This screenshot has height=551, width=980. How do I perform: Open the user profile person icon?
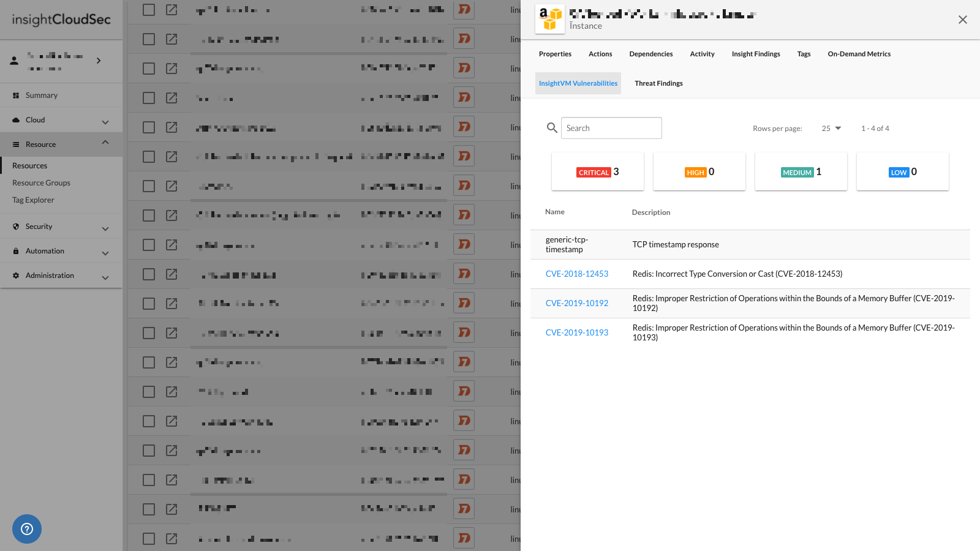[x=14, y=61]
